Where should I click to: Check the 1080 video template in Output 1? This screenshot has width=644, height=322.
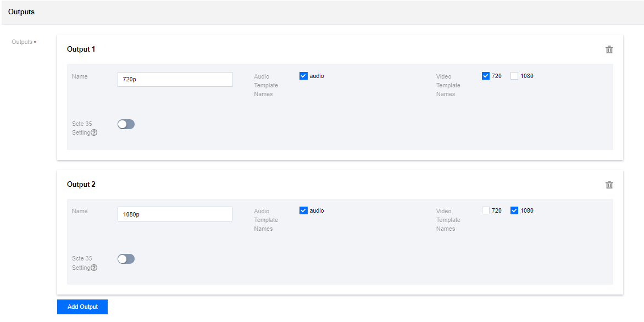[x=514, y=76]
